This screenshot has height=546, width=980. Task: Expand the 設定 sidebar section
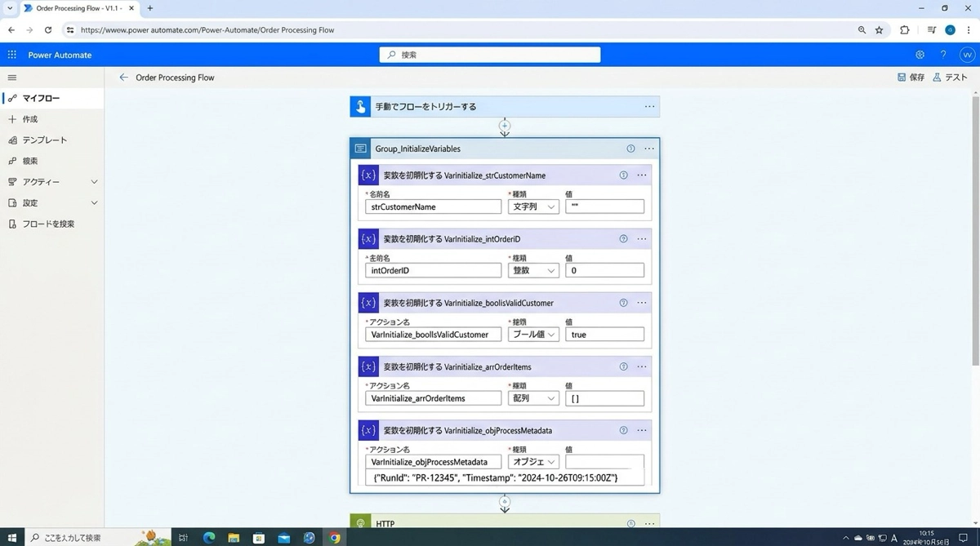[x=94, y=203]
